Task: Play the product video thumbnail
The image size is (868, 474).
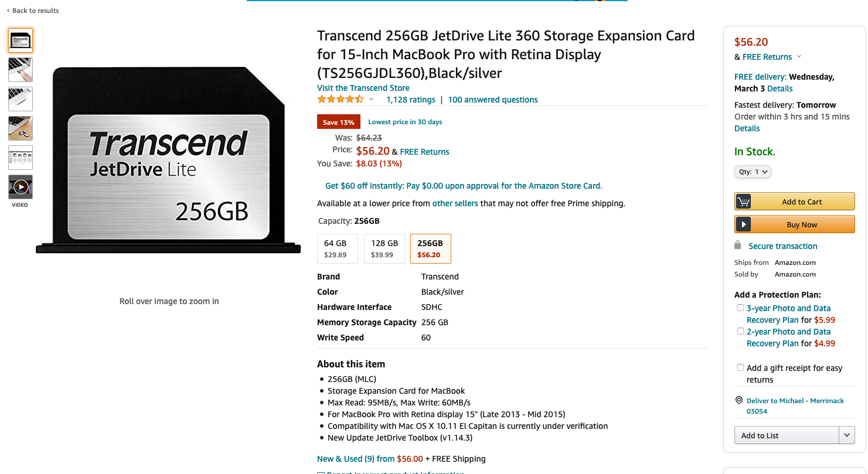Action: coord(21,187)
